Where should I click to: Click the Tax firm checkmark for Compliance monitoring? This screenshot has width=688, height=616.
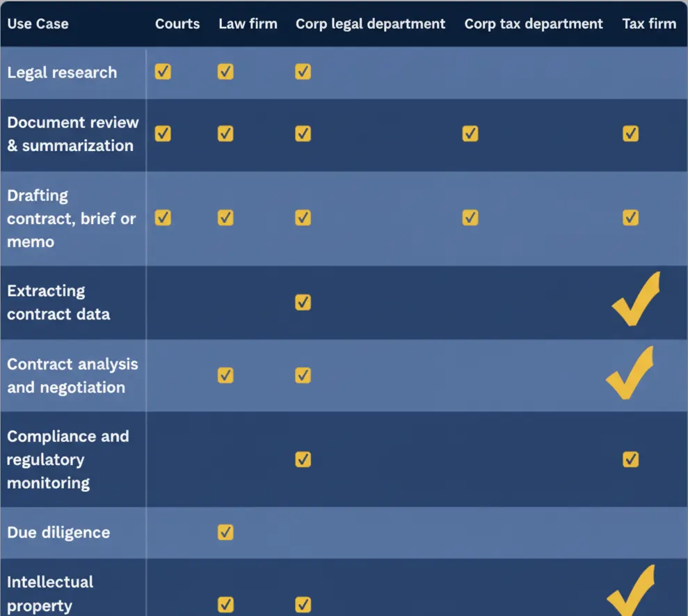coord(630,459)
